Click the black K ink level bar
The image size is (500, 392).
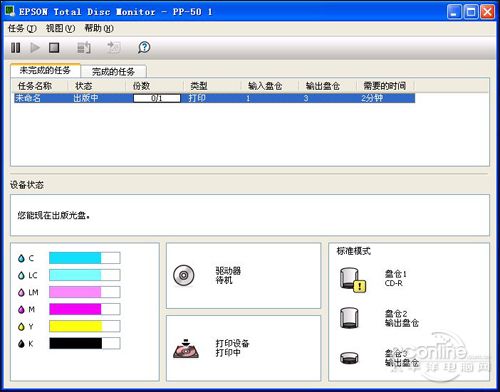click(85, 343)
